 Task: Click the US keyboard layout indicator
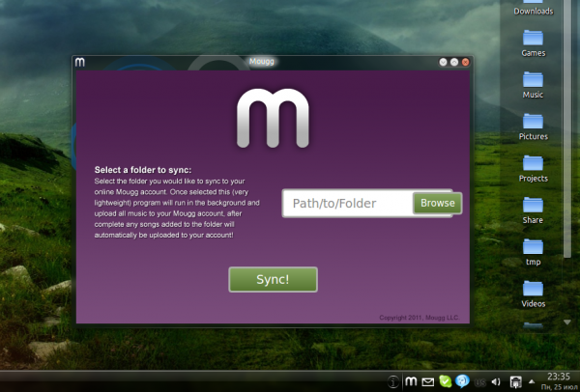(x=479, y=382)
